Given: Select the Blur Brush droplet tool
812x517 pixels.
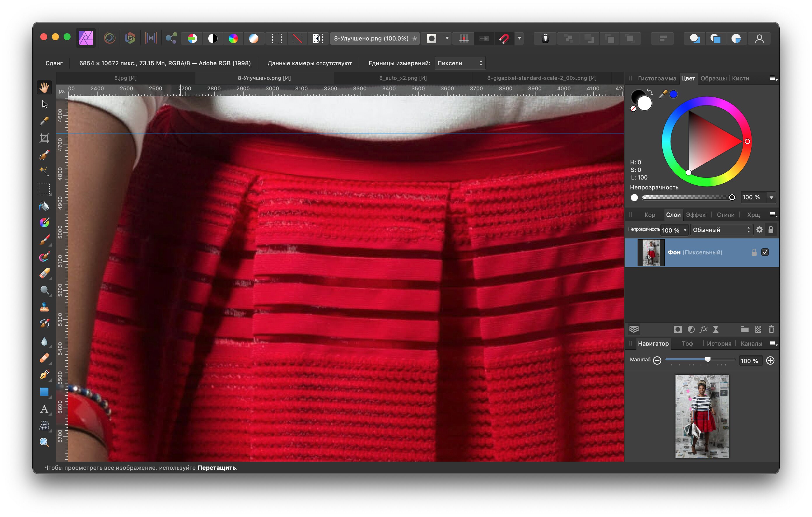Looking at the screenshot, I should point(44,341).
